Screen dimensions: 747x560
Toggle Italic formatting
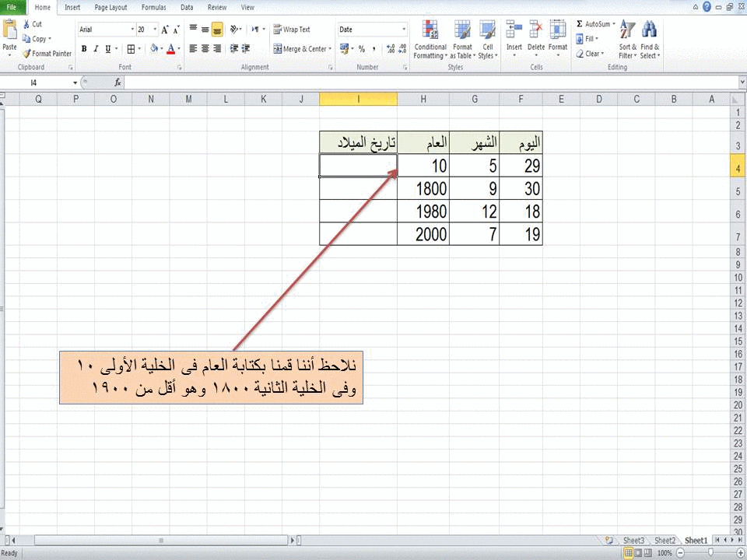tap(96, 48)
